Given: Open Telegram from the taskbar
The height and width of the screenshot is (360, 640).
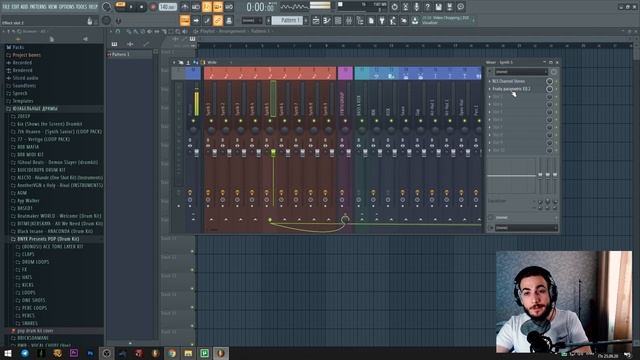Looking at the screenshot, I should pyautogui.click(x=25, y=353).
